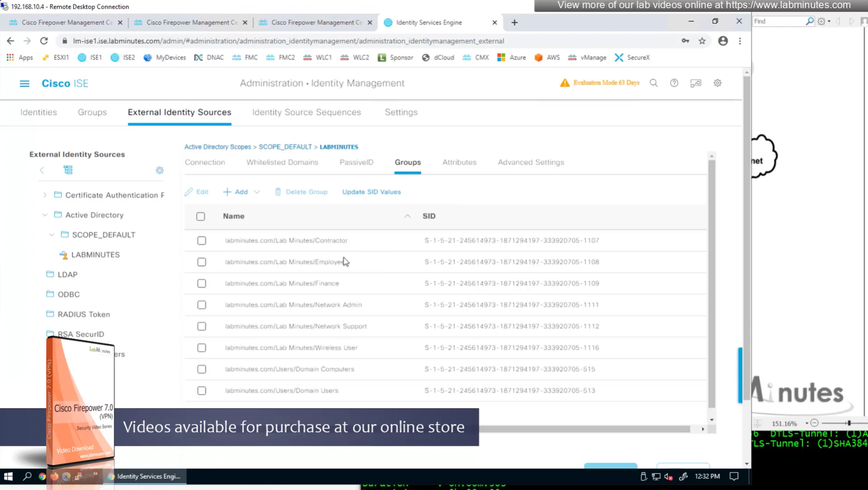Viewport: 868px width, 490px height.
Task: Click the tree view icon in sidebar
Action: (68, 170)
